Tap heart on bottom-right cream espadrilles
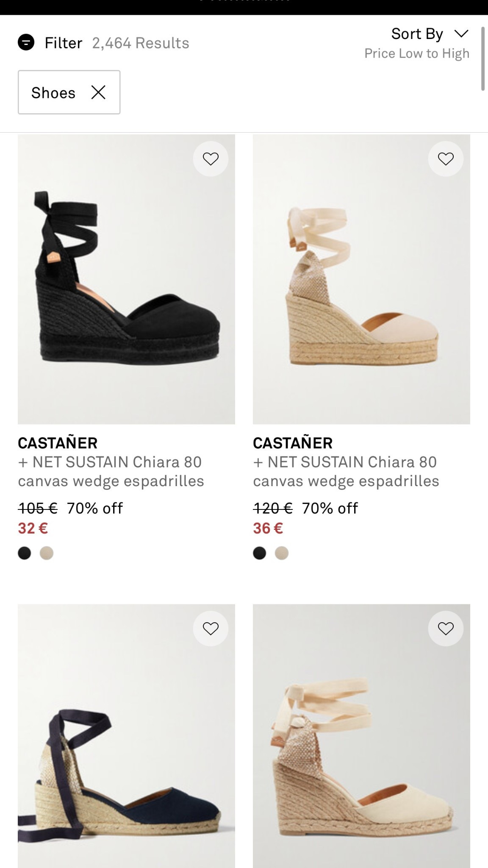Image resolution: width=488 pixels, height=868 pixels. pos(446,628)
